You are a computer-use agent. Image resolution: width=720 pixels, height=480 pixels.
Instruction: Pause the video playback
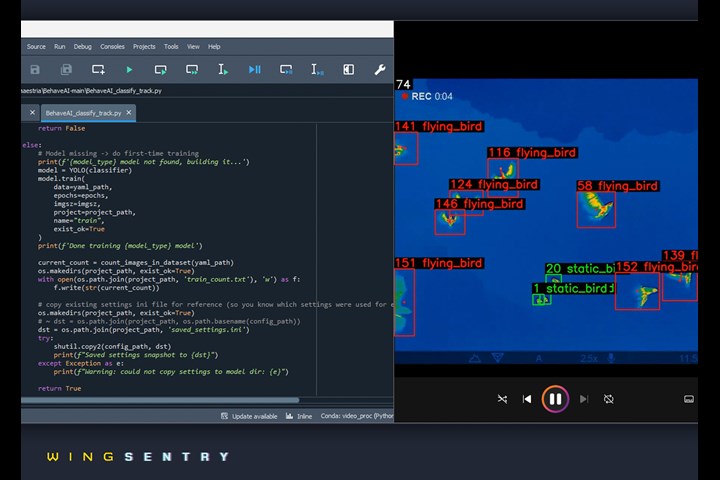pos(555,399)
